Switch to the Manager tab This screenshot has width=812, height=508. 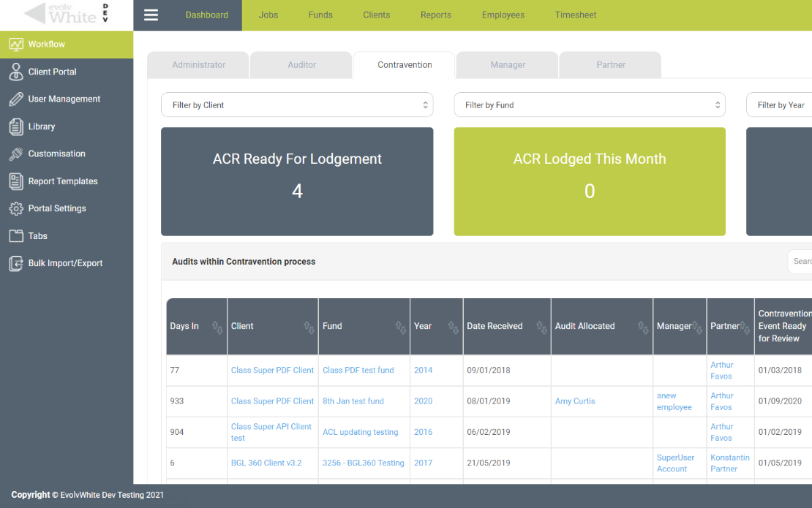click(x=508, y=65)
